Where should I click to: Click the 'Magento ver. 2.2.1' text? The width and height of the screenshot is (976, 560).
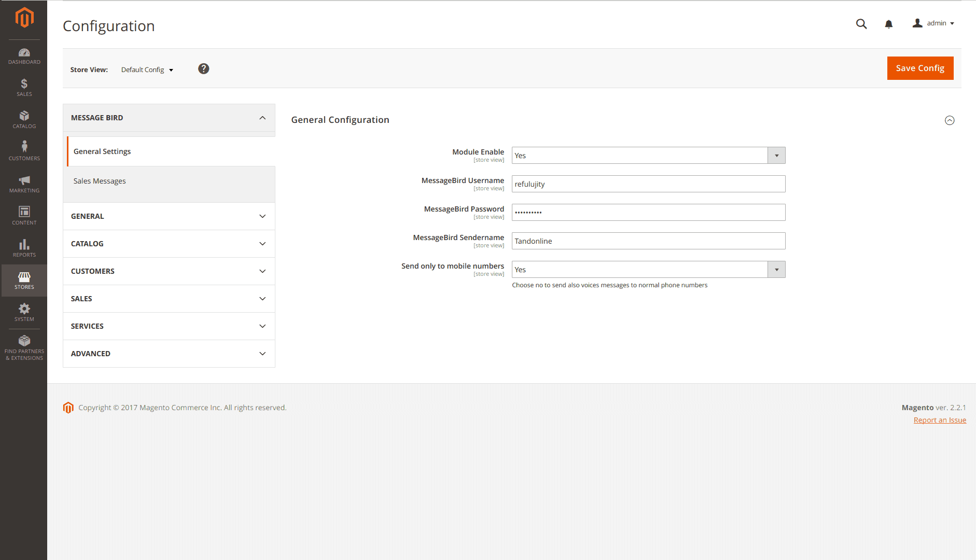933,408
